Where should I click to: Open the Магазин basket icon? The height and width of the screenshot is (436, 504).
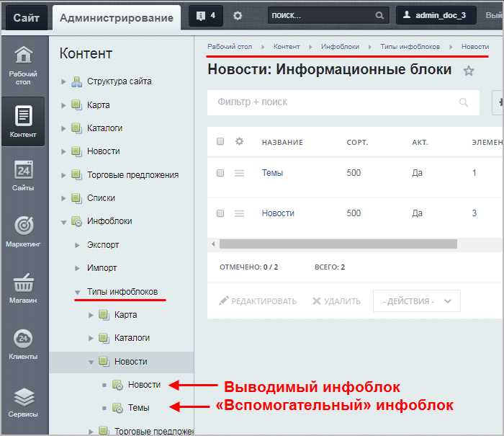tap(24, 282)
